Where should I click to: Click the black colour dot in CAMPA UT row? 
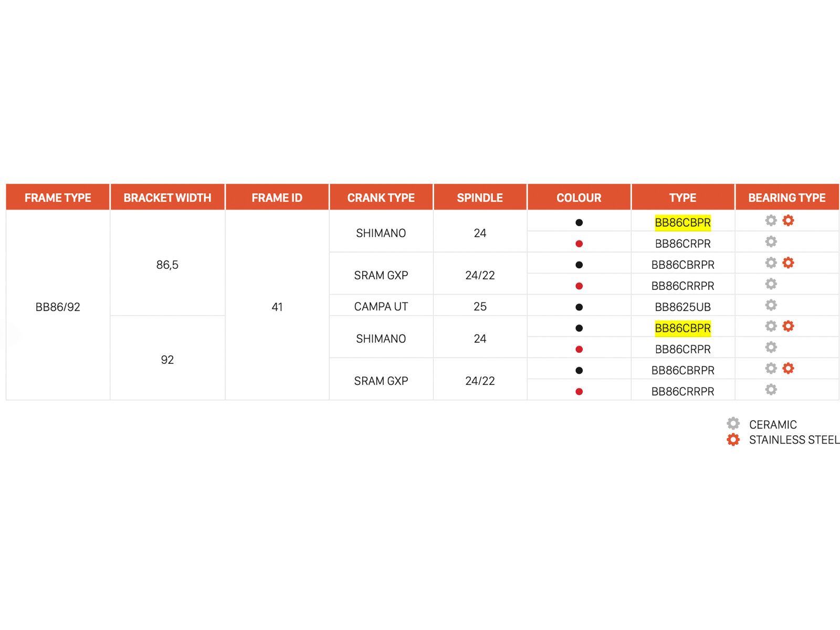coord(579,307)
